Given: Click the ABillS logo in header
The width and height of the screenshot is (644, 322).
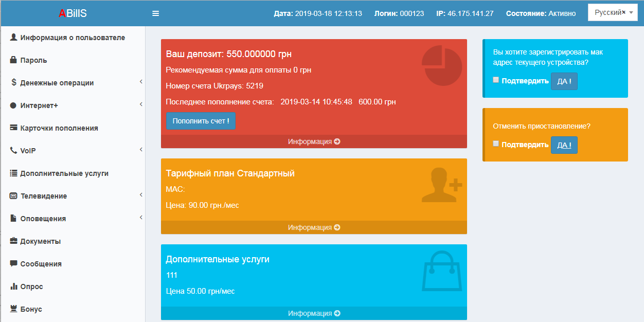Looking at the screenshot, I should coord(73,13).
